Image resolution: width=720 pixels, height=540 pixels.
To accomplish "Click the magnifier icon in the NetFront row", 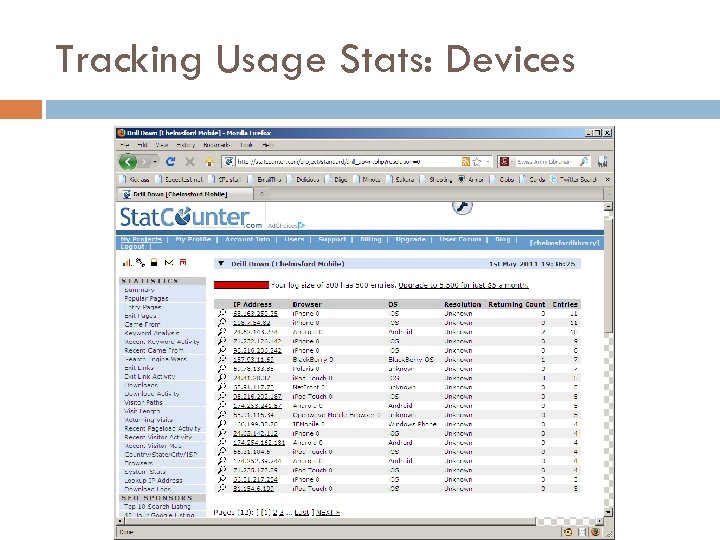I will point(222,387).
